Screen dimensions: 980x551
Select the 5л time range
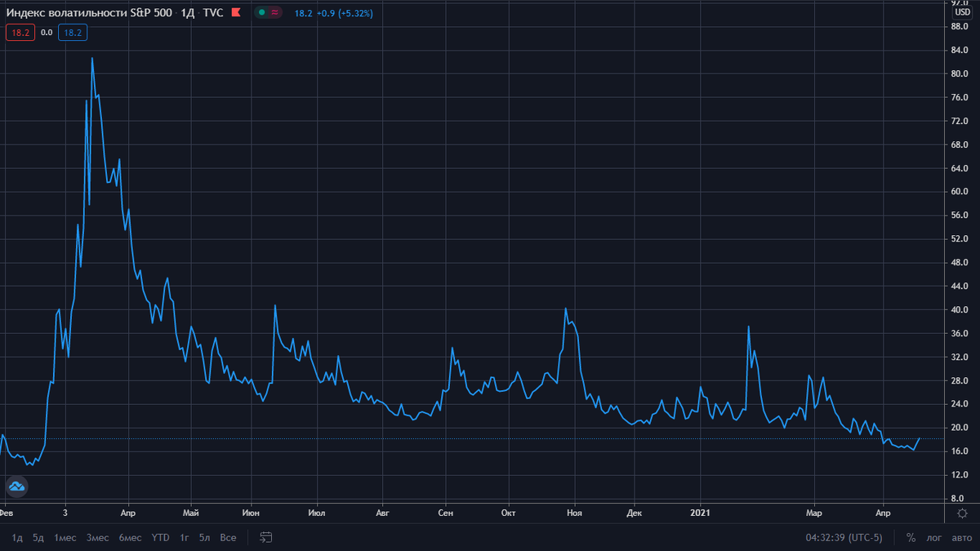pyautogui.click(x=204, y=538)
